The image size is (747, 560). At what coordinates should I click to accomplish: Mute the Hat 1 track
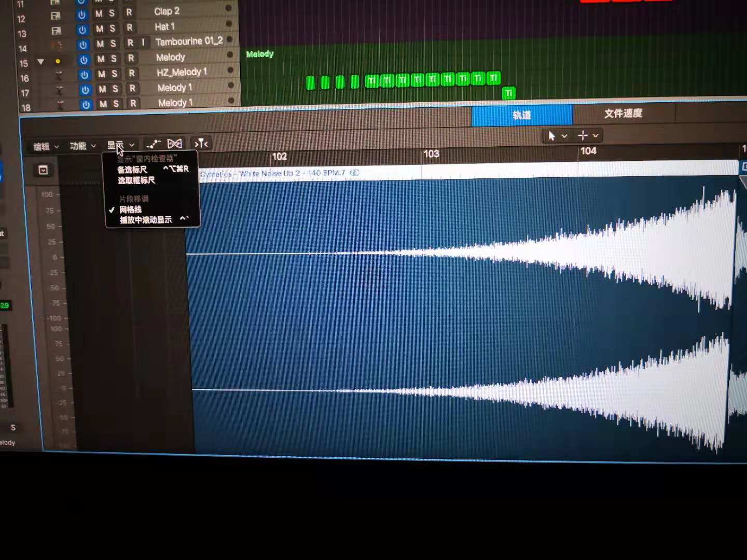click(x=99, y=29)
